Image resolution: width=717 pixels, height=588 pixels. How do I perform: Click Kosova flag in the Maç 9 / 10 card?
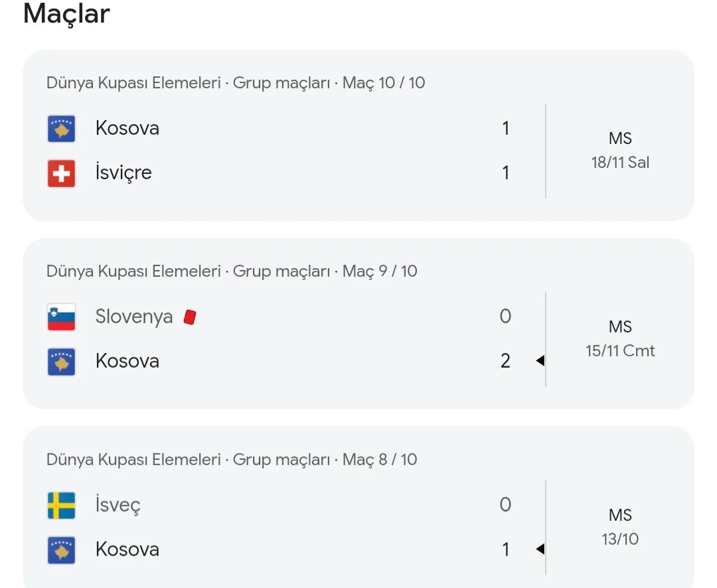coord(61,362)
